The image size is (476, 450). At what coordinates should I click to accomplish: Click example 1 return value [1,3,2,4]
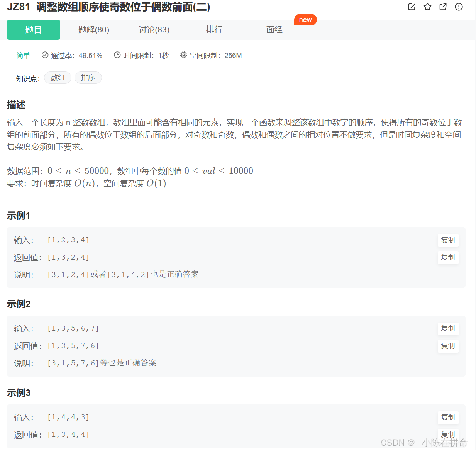tap(68, 257)
